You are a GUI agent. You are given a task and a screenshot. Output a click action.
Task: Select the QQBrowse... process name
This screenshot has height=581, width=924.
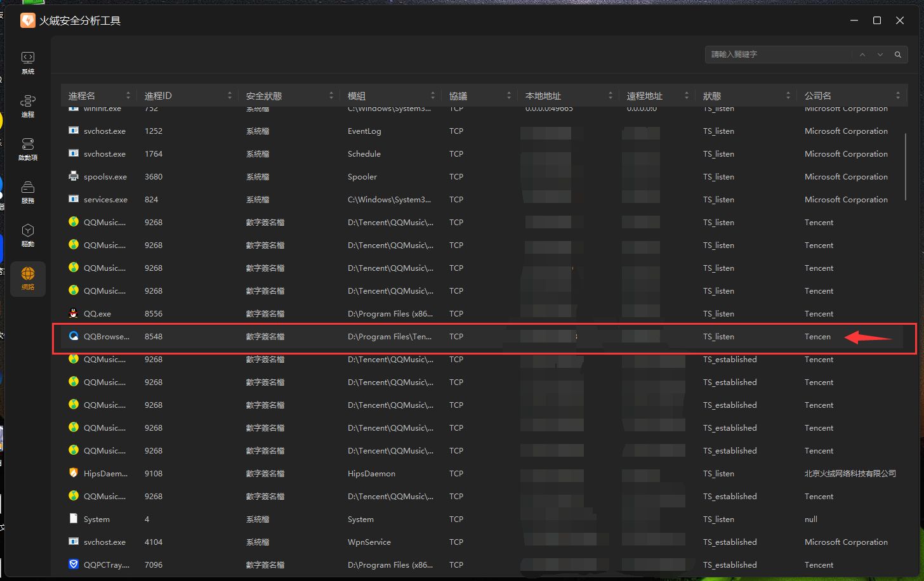tap(107, 337)
